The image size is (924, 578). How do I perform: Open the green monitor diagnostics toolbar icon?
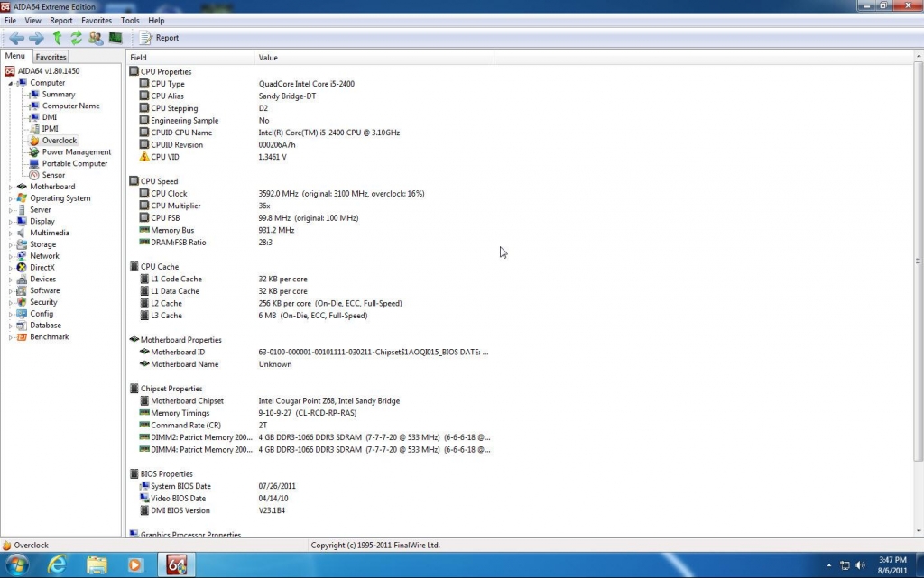click(x=115, y=38)
